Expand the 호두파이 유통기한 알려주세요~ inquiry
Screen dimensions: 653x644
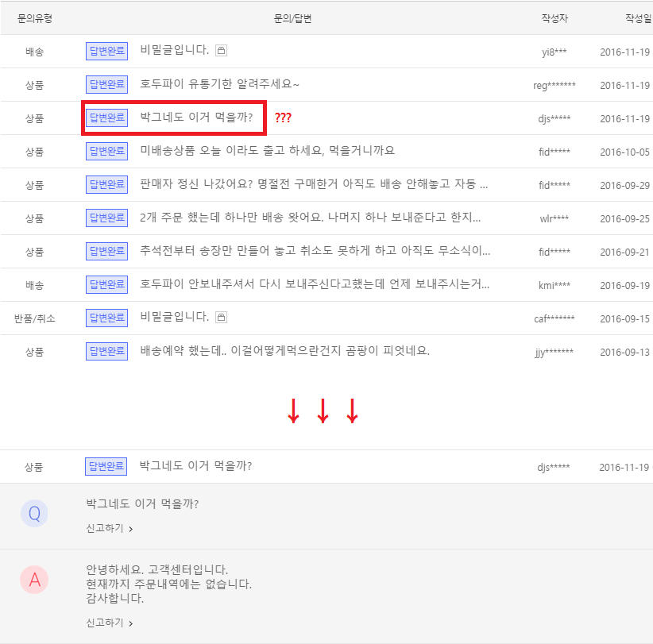(219, 84)
